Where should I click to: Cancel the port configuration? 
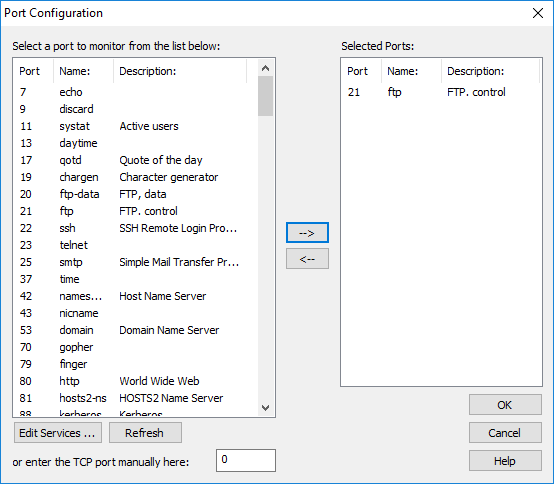(505, 433)
